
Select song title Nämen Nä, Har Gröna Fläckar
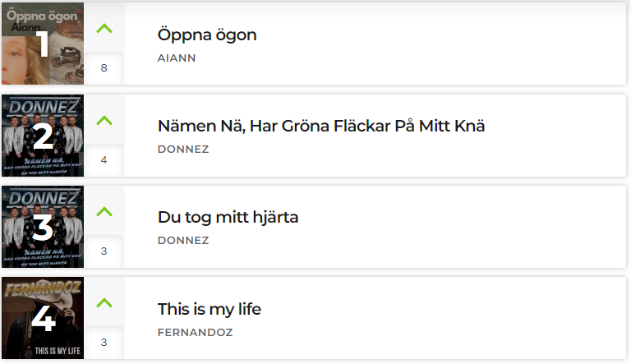321,126
